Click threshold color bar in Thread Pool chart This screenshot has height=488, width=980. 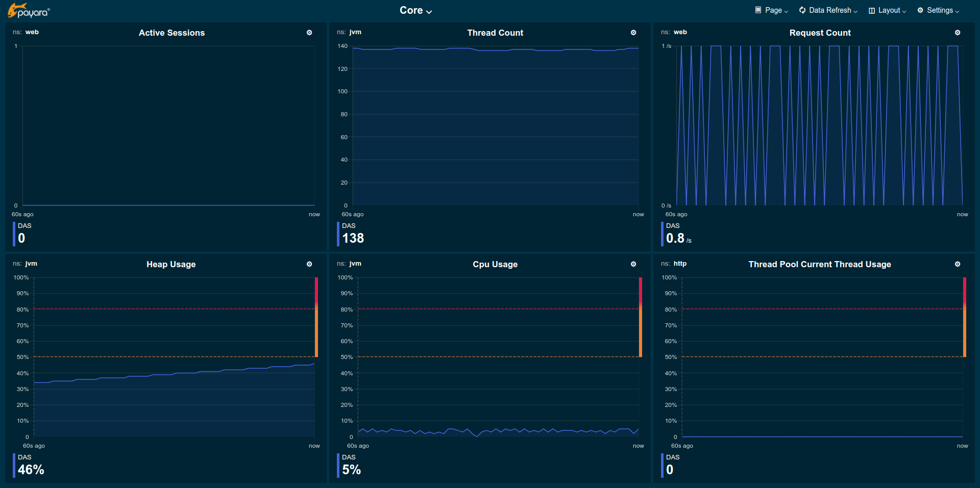tap(965, 317)
